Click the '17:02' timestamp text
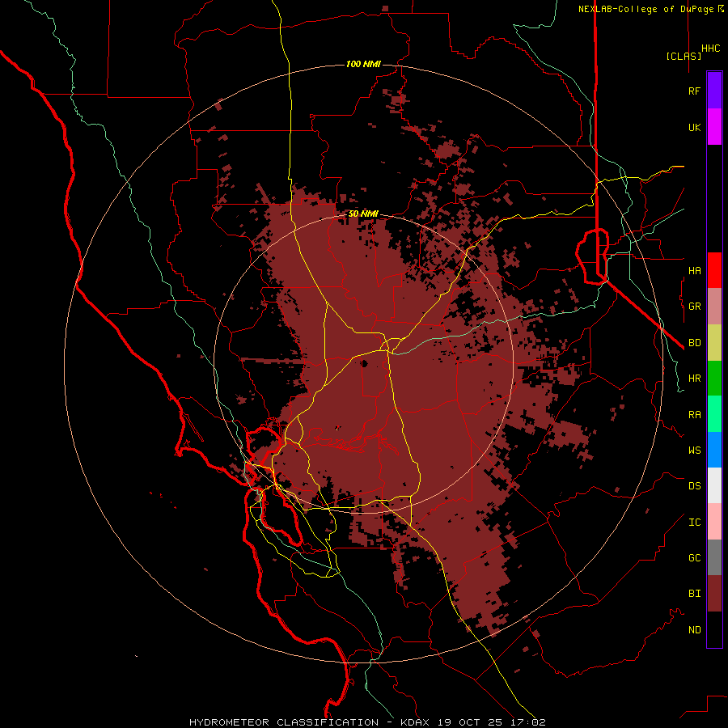The height and width of the screenshot is (728, 728). pyautogui.click(x=529, y=722)
